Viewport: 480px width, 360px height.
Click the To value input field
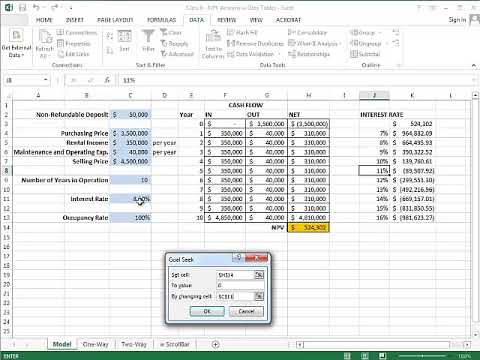point(240,286)
